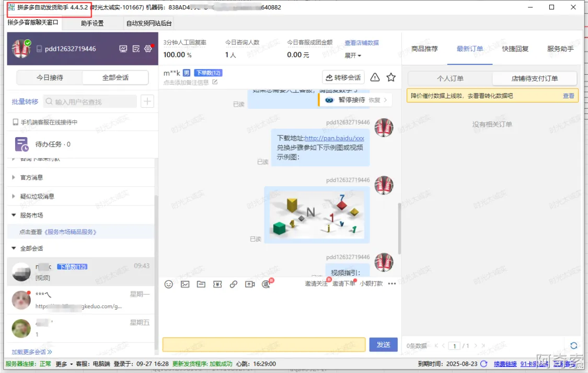Open conversation with ***へ from 星期一
588x373 pixels.
click(80, 300)
